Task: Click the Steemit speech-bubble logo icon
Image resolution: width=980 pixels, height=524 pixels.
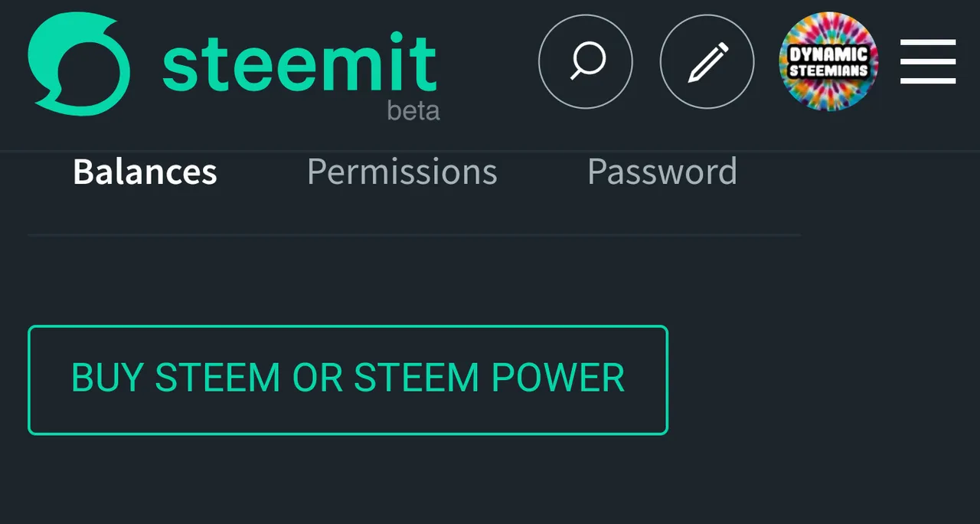Action: tap(79, 64)
